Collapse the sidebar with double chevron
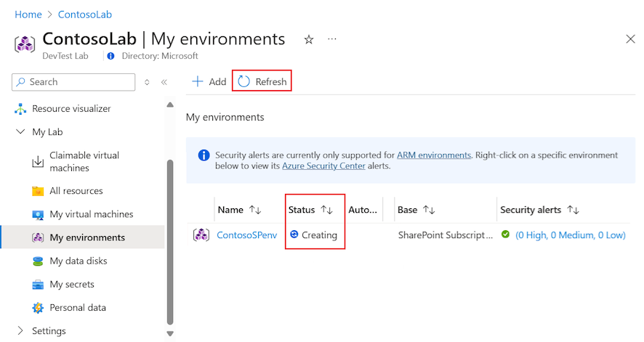The height and width of the screenshot is (342, 644). (164, 82)
